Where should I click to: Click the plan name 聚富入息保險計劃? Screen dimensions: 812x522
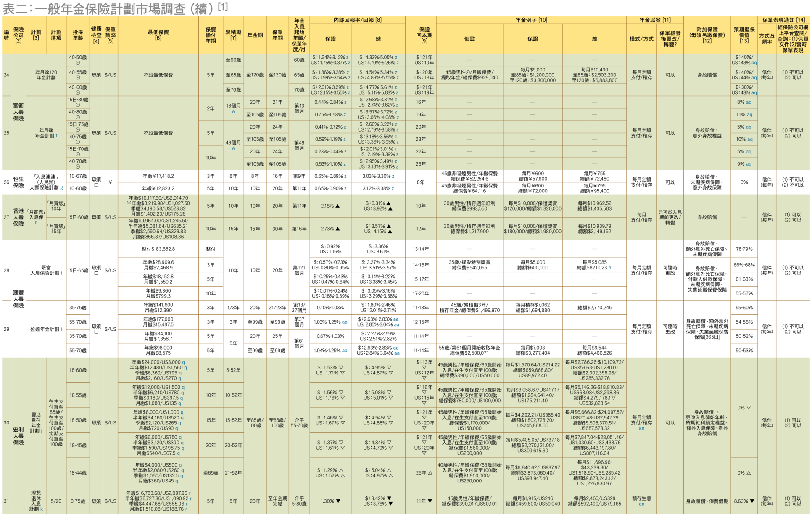tap(46, 270)
